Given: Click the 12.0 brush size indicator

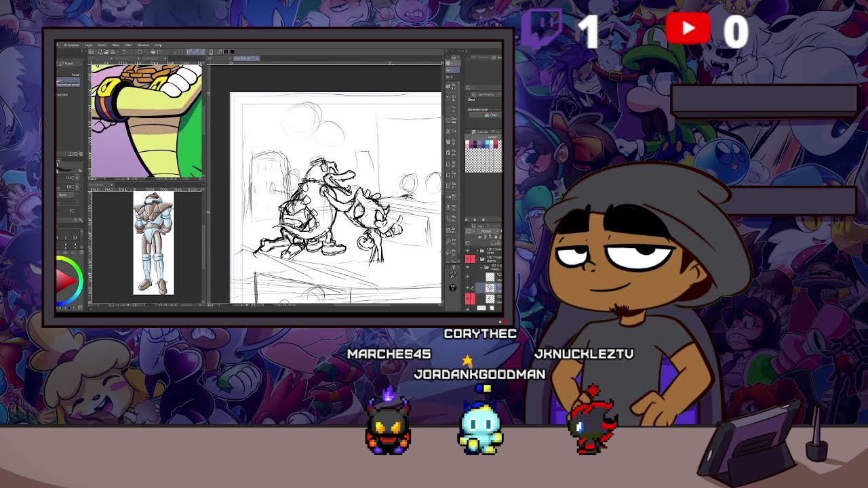Looking at the screenshot, I should (453, 273).
